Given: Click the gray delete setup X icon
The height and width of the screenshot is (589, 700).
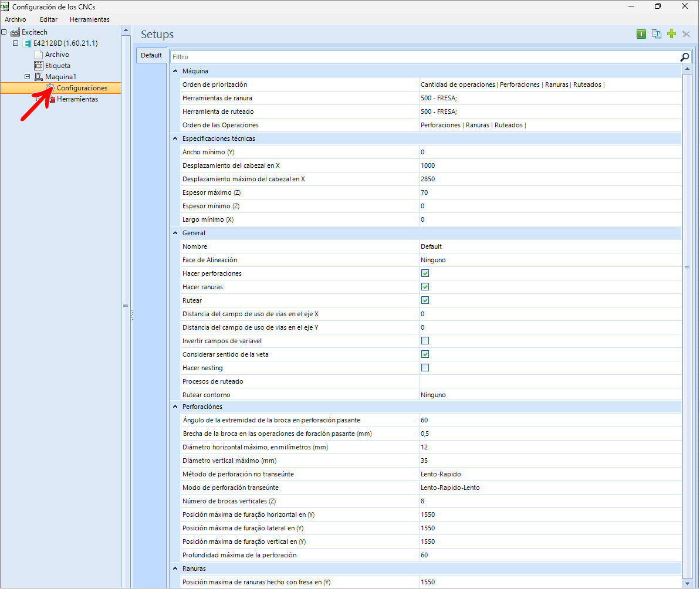Looking at the screenshot, I should point(686,34).
